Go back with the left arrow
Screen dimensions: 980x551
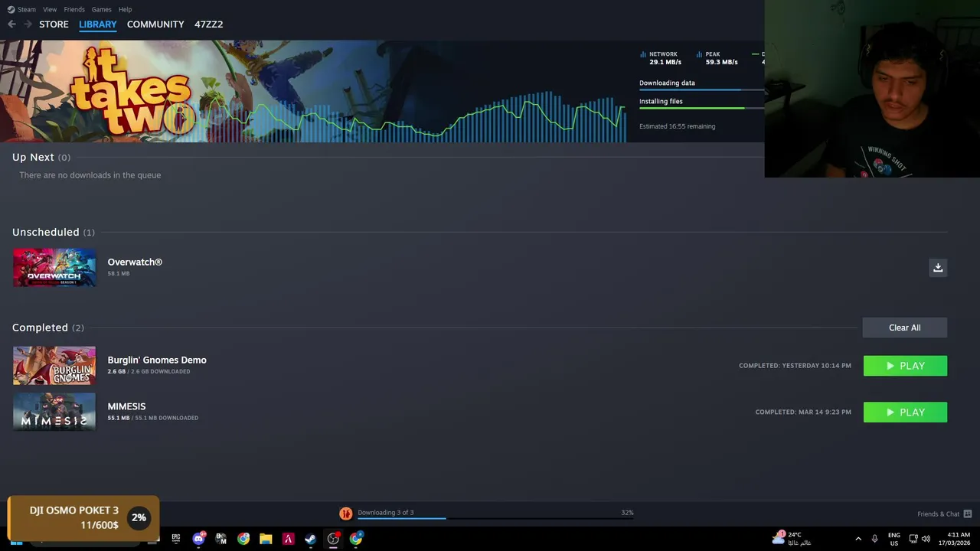pos(11,24)
